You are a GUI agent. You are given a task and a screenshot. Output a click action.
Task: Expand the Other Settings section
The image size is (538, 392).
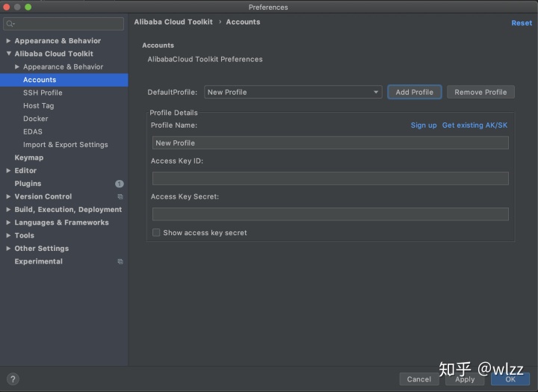(x=8, y=249)
